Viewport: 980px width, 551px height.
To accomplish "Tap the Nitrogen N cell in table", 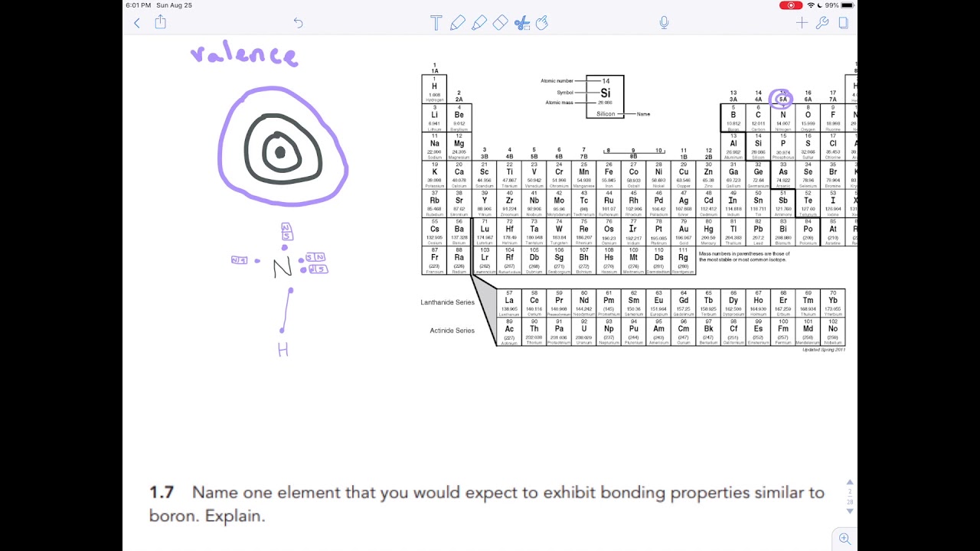I will pyautogui.click(x=782, y=118).
